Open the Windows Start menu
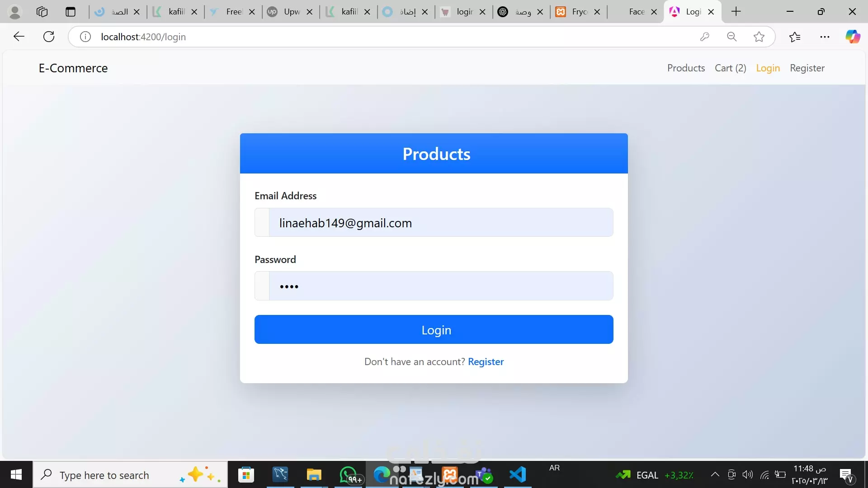The image size is (868, 488). (x=16, y=474)
